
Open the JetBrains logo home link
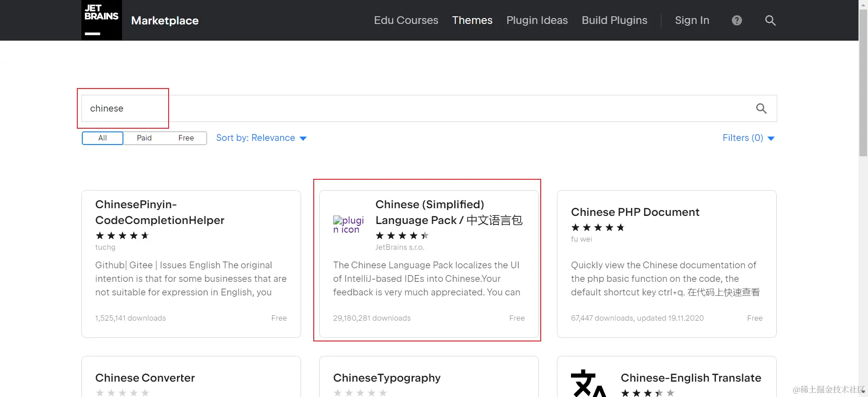pyautogui.click(x=102, y=20)
